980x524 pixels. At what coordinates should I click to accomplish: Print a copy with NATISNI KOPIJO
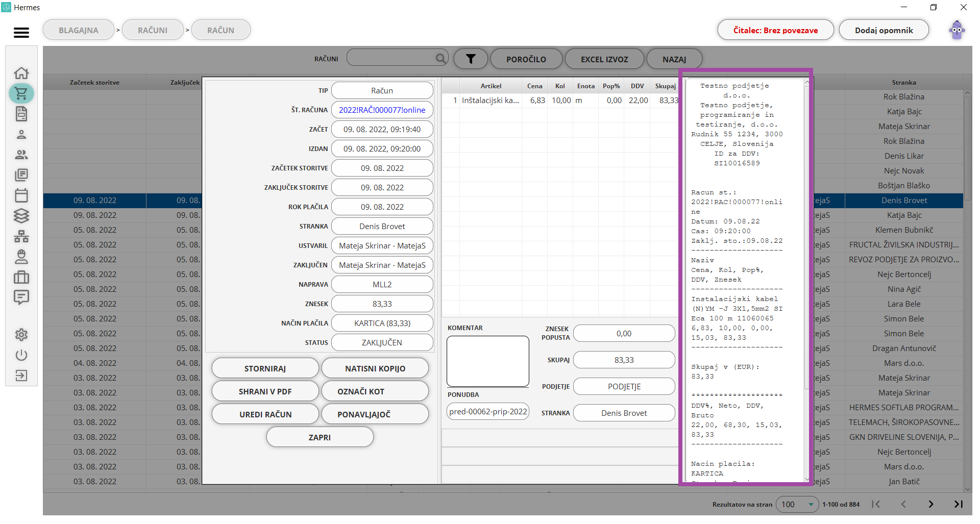coord(375,368)
